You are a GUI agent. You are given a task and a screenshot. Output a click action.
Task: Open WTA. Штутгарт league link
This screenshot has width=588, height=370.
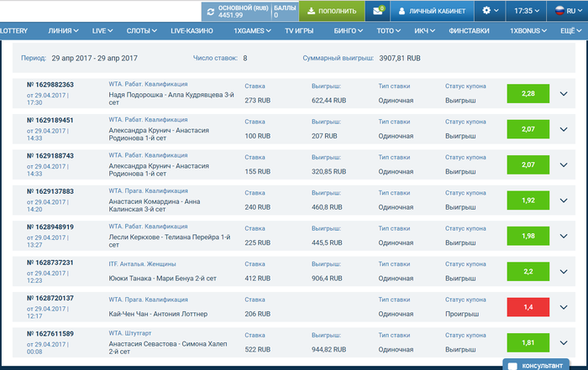tap(129, 333)
